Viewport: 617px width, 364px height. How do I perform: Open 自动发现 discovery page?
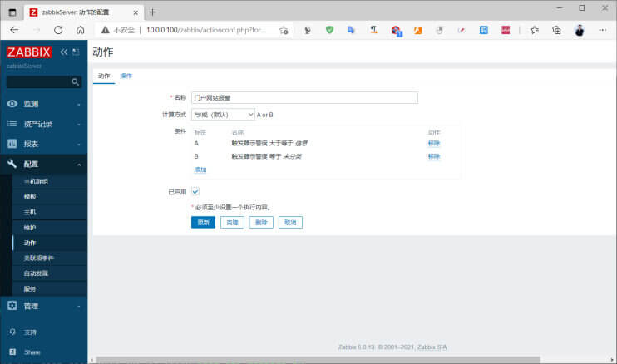click(36, 273)
